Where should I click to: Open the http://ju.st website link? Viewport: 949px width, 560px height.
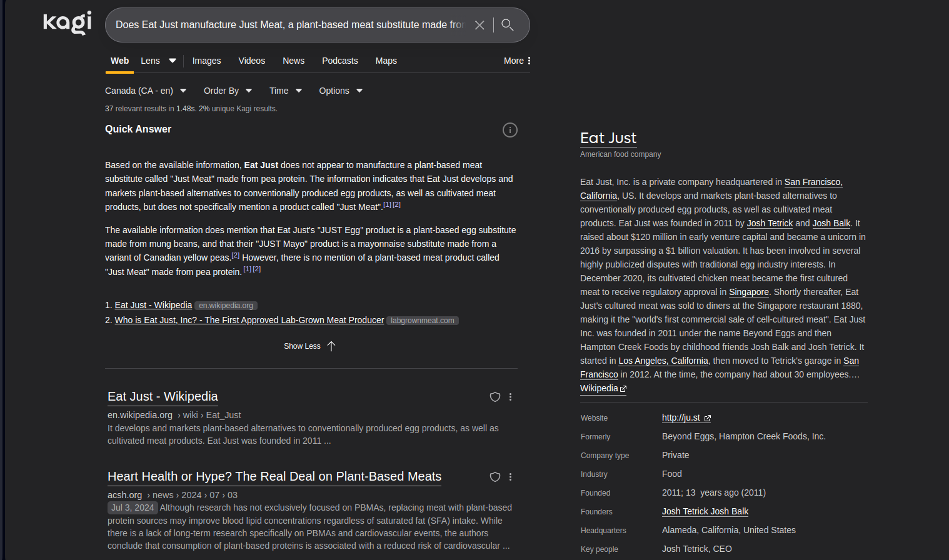pyautogui.click(x=686, y=417)
